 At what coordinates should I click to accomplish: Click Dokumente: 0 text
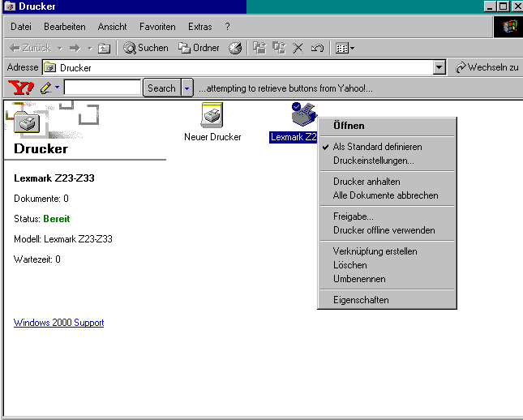point(41,199)
